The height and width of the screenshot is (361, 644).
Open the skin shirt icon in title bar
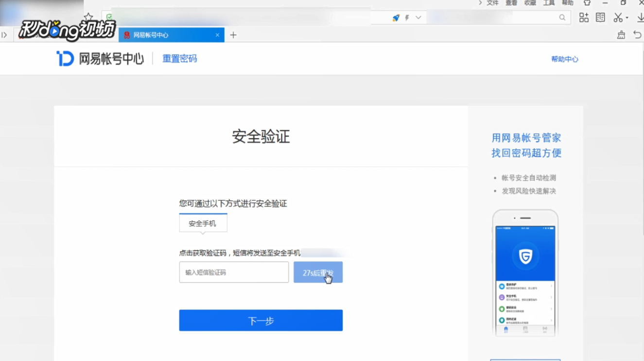[x=587, y=3]
